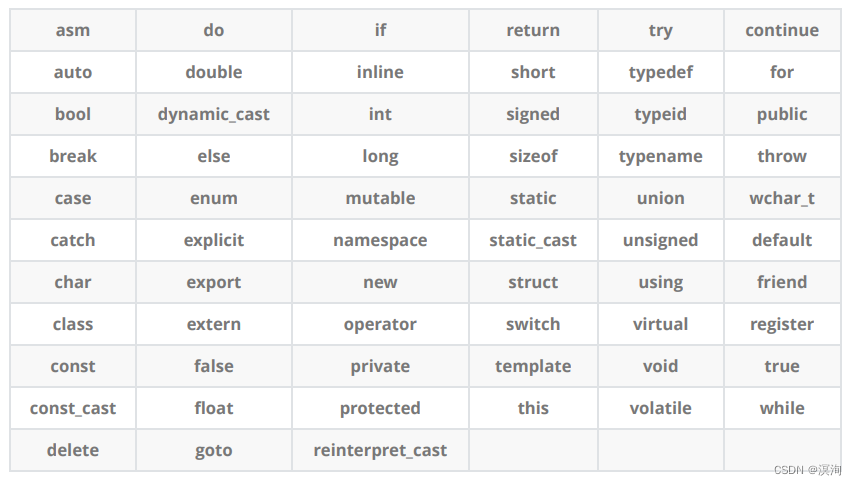Click the 'reinterpret_cast' keyword

click(380, 450)
